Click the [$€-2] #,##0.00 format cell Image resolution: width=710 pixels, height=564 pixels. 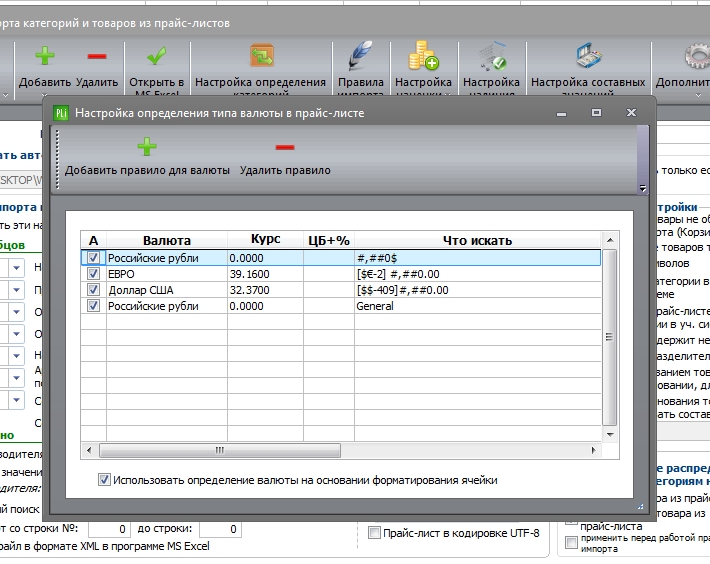478,274
